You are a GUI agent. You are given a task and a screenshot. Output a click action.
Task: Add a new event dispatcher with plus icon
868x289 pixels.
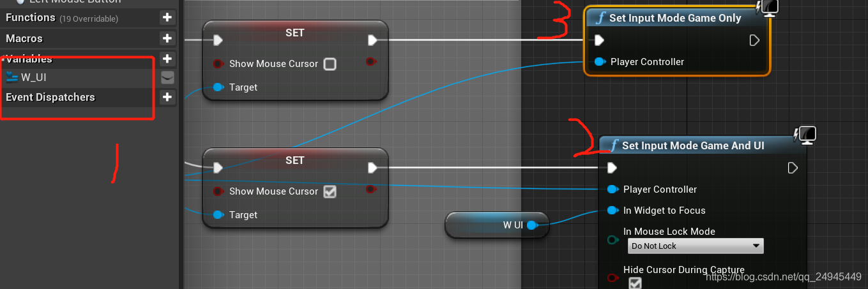tap(167, 97)
